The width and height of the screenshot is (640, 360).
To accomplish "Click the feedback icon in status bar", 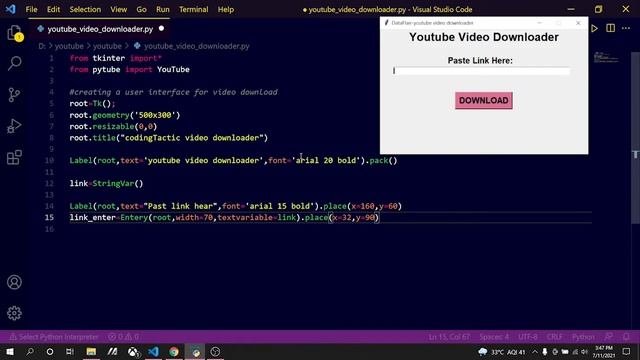I will click(x=609, y=337).
